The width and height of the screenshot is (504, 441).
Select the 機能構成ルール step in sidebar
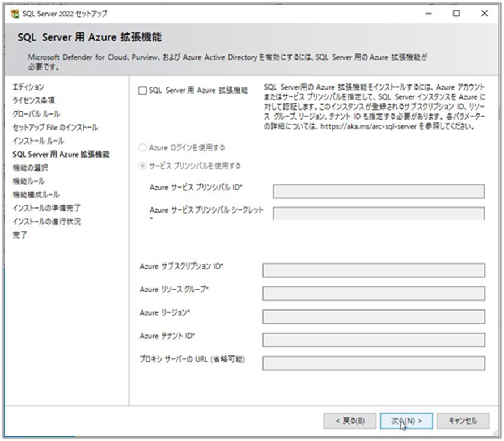click(x=36, y=195)
